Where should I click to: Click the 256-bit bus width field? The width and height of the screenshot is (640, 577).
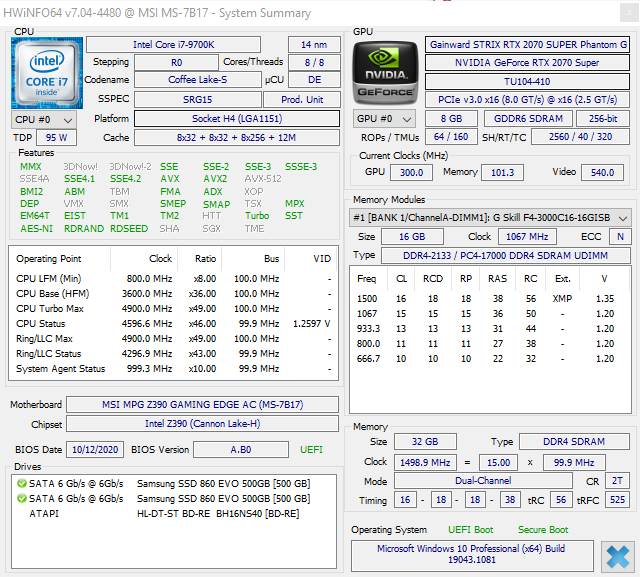click(x=603, y=119)
